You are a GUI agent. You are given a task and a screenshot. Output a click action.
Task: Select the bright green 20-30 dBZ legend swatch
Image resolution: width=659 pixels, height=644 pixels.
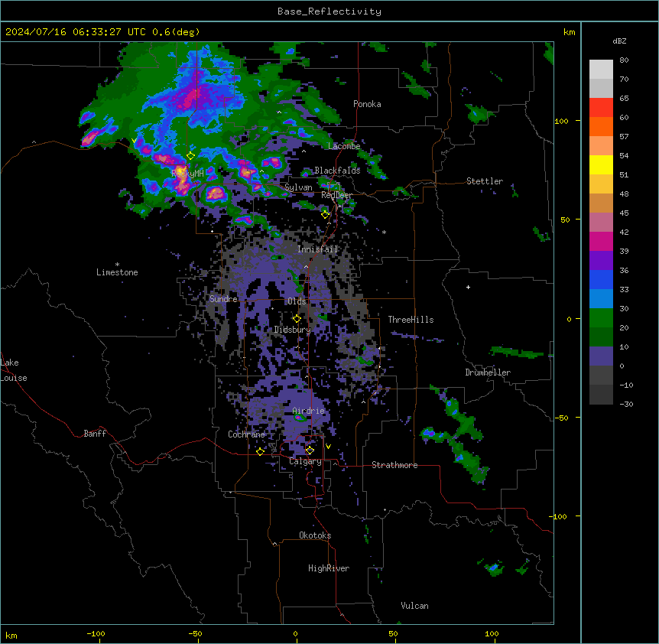[601, 318]
